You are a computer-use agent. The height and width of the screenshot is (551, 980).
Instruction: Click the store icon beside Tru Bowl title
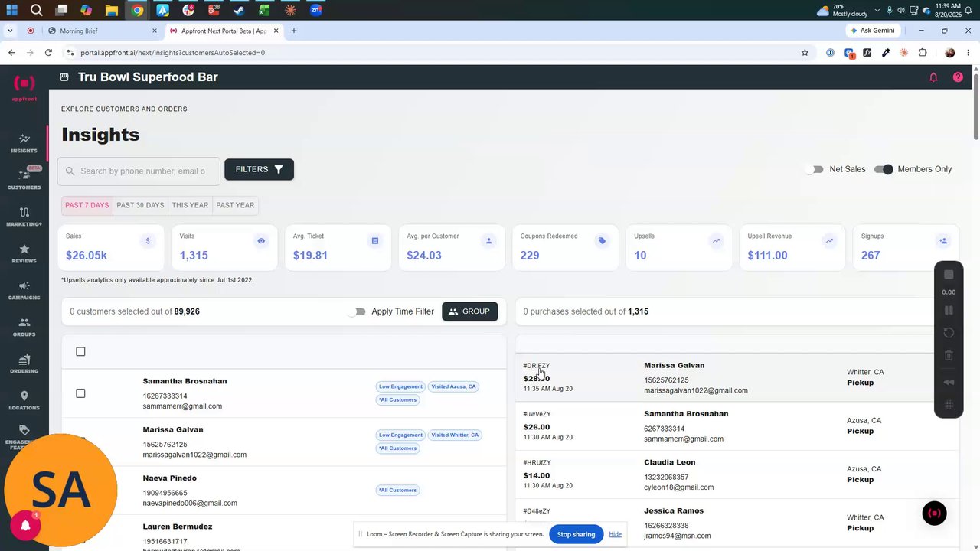coord(64,77)
